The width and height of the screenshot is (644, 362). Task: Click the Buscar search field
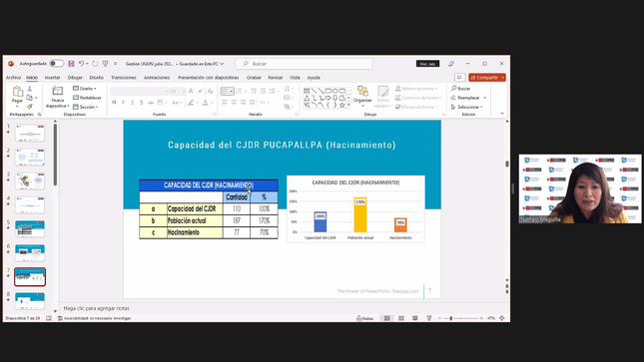click(305, 64)
